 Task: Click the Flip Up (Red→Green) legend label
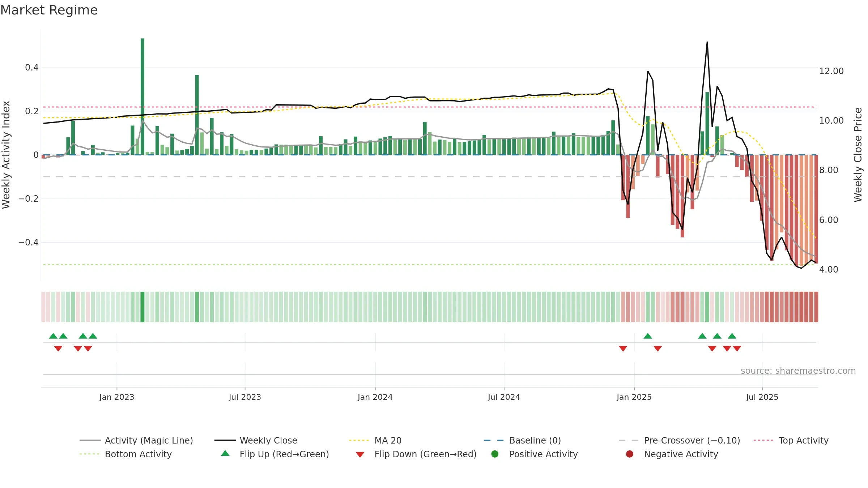tap(284, 454)
